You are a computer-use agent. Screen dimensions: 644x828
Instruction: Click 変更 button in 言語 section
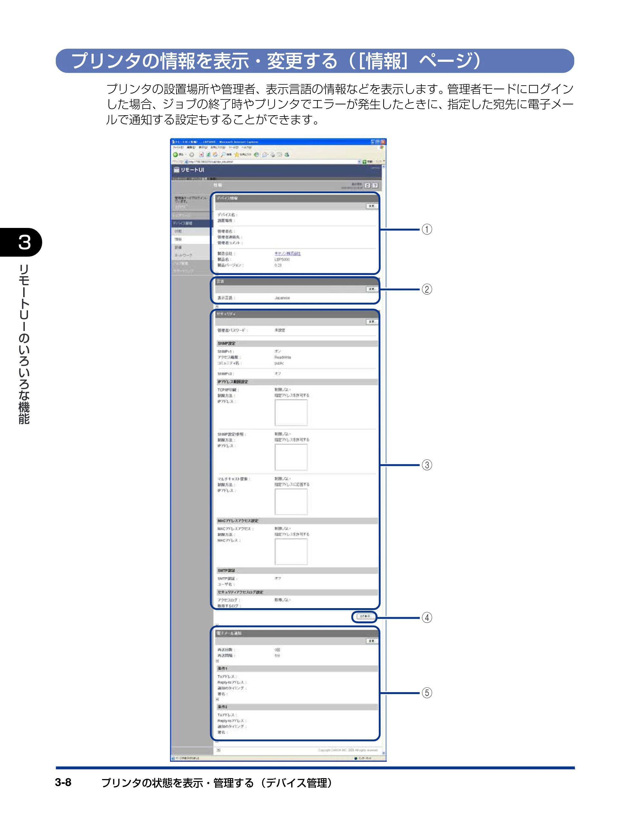(x=372, y=289)
